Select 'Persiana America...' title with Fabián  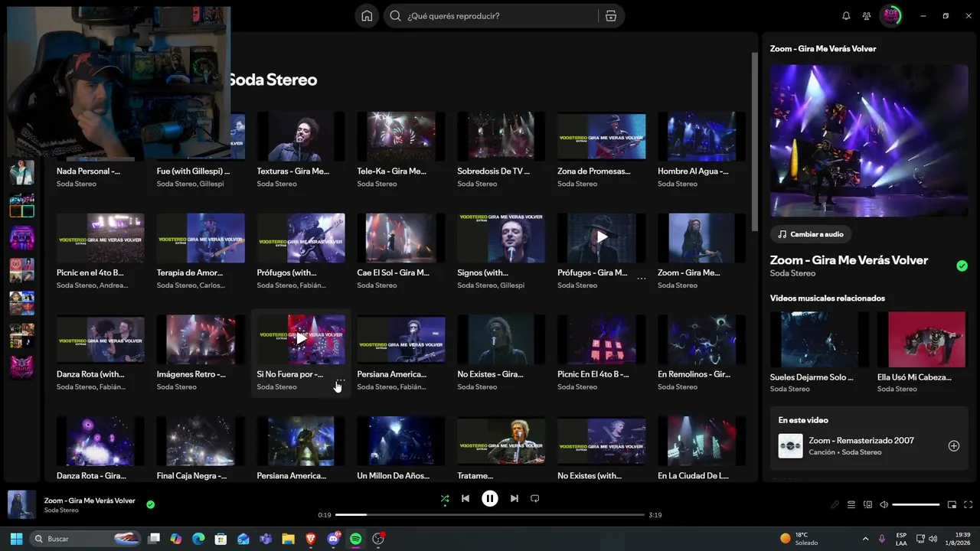click(x=391, y=374)
